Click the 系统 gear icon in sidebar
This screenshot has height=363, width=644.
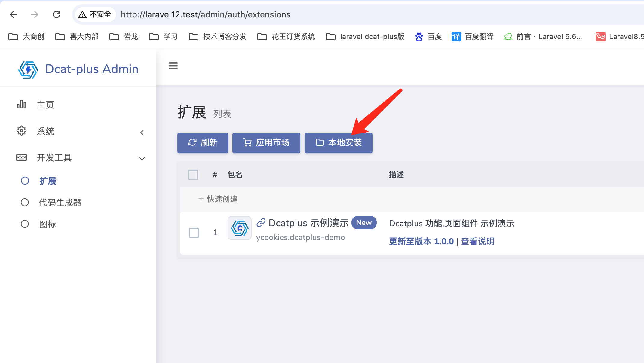[x=21, y=131]
